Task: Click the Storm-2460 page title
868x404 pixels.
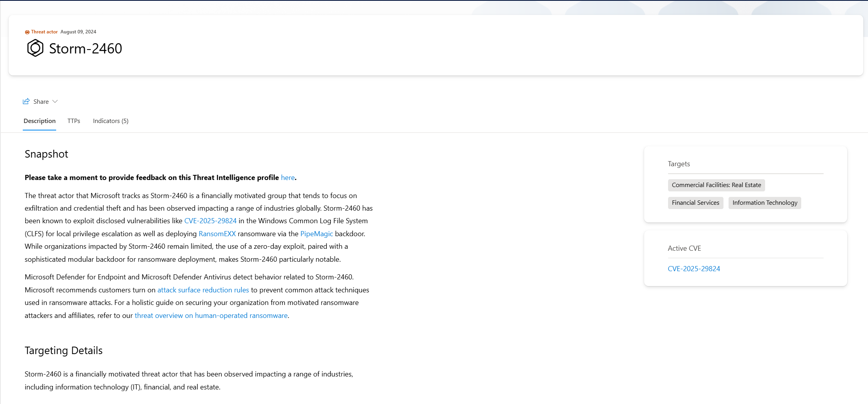Action: (x=85, y=49)
